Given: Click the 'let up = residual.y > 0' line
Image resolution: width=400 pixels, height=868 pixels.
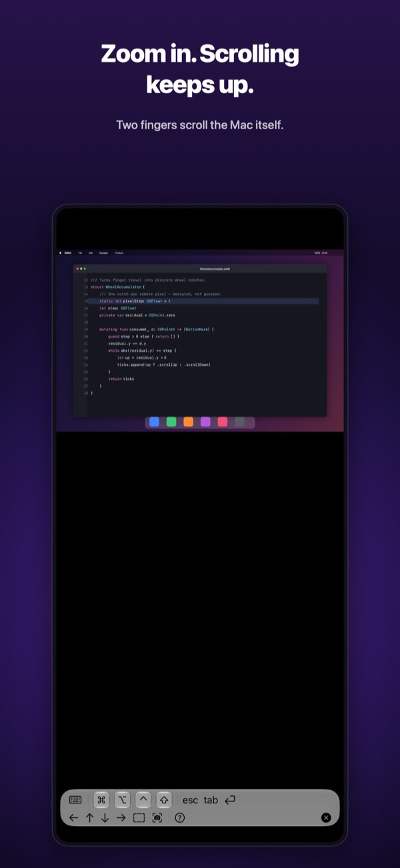Looking at the screenshot, I should [141, 357].
